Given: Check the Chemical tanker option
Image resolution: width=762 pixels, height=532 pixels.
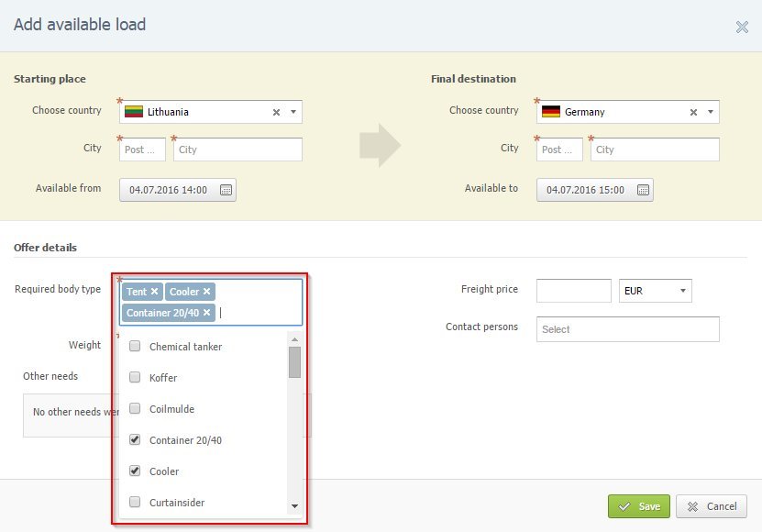Looking at the screenshot, I should [x=135, y=347].
